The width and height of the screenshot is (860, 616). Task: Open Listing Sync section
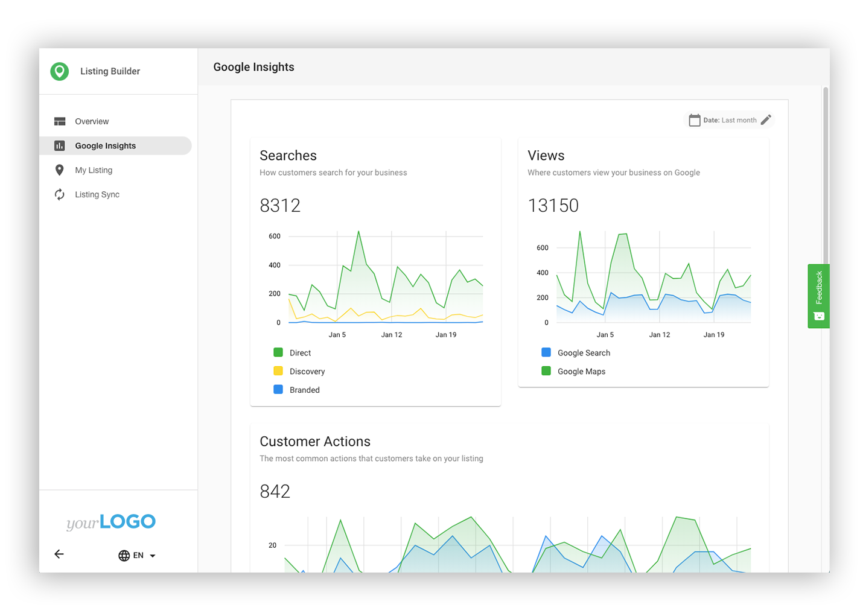click(115, 194)
